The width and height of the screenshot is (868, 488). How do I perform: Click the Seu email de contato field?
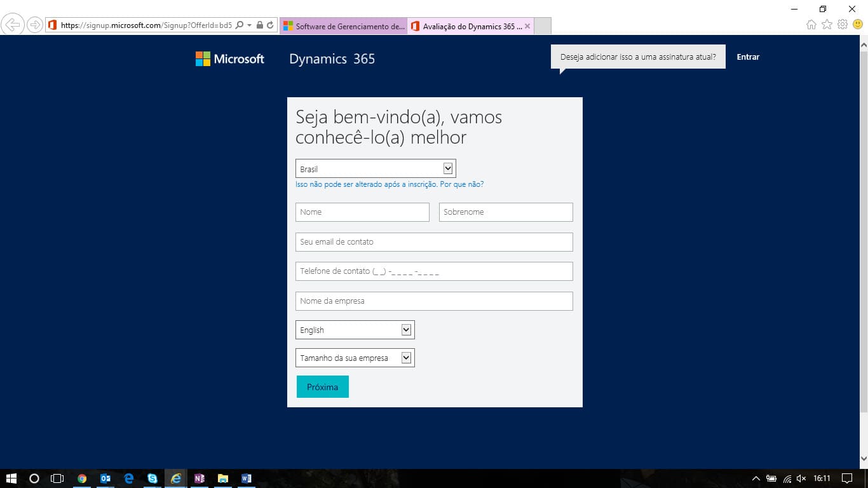(x=434, y=242)
